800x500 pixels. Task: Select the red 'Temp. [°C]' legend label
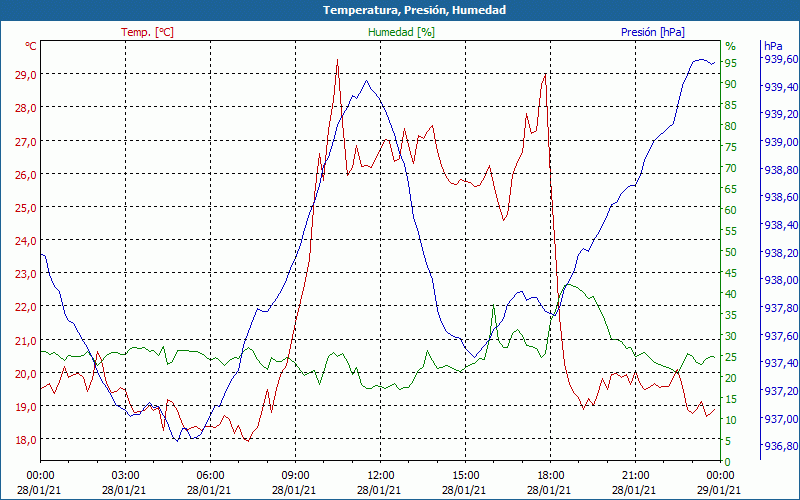point(147,32)
